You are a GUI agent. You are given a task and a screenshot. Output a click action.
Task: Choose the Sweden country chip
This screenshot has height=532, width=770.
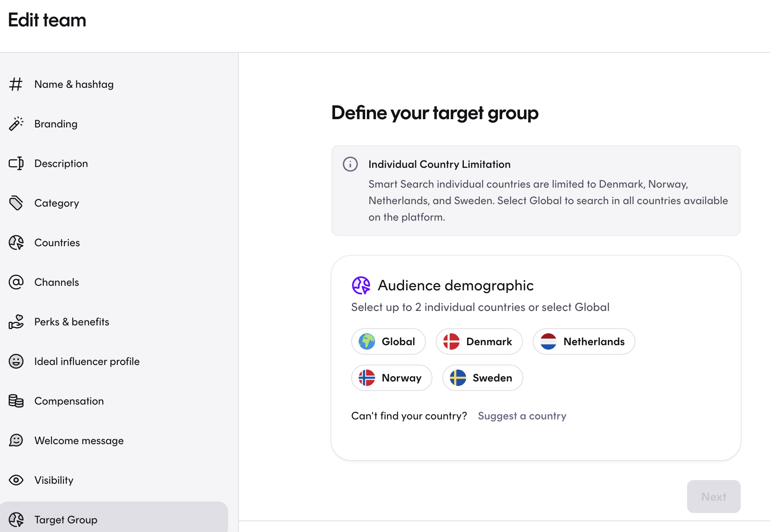[x=482, y=378]
